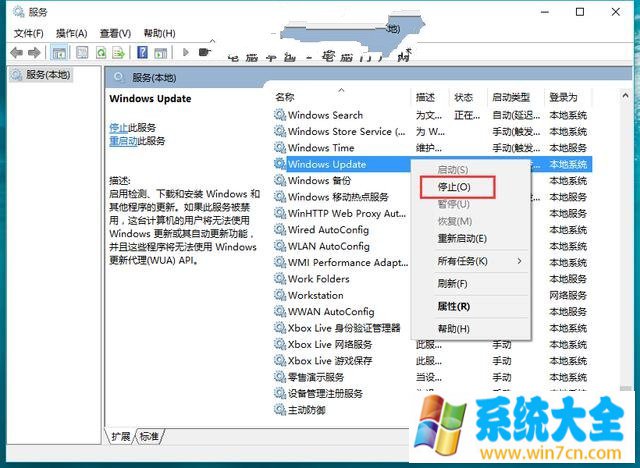This screenshot has height=468, width=640.
Task: Select the WinHTTP Web Proxy Aut... service name
Action: pos(347,213)
